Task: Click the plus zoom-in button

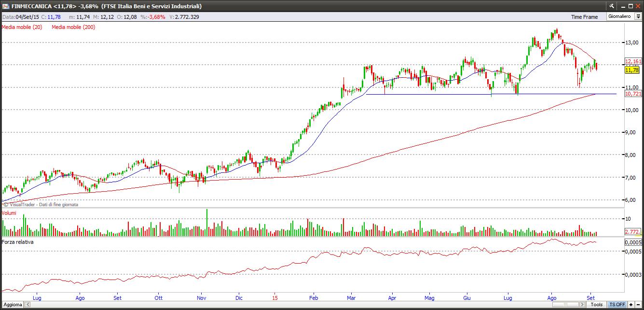Action: coord(631,305)
